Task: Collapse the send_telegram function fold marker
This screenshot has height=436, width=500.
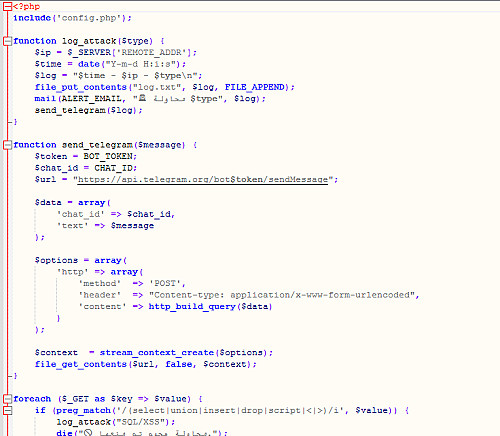Action: point(7,145)
